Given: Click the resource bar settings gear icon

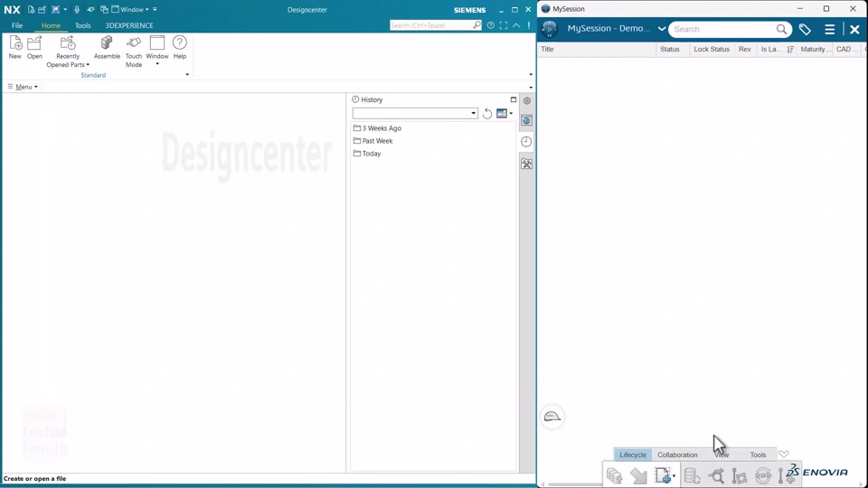Looking at the screenshot, I should 527,100.
